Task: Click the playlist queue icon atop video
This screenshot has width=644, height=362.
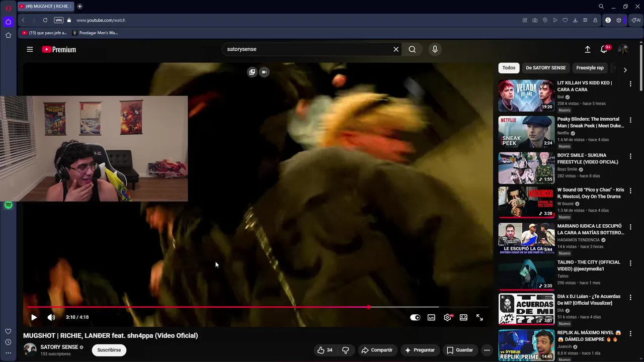Action: click(x=252, y=72)
